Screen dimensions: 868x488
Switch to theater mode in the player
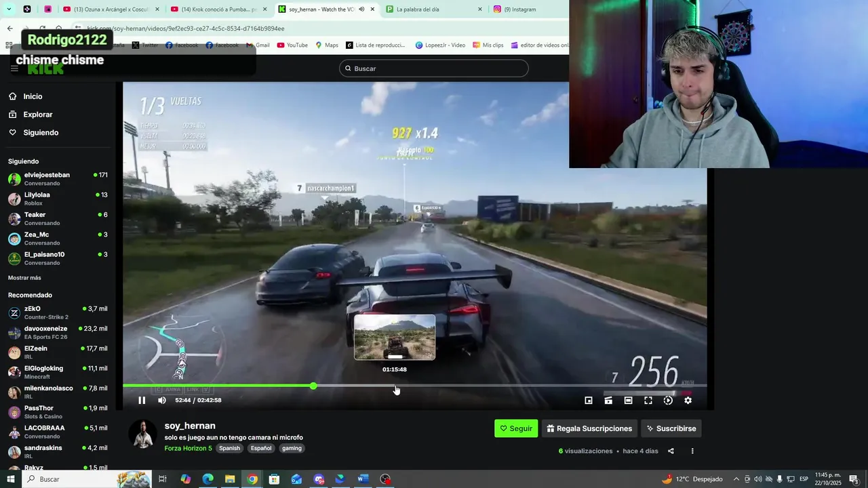click(x=628, y=401)
